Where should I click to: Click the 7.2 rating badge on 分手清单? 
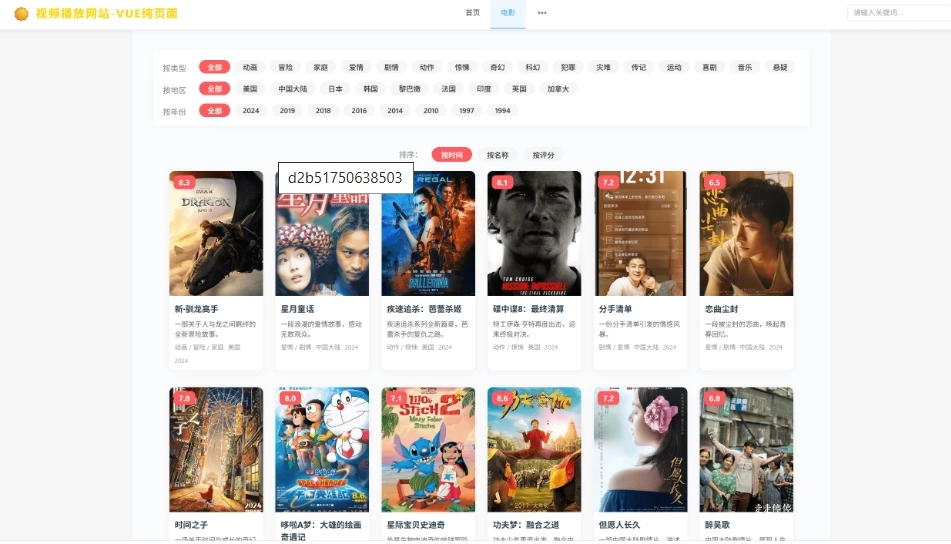pos(608,183)
